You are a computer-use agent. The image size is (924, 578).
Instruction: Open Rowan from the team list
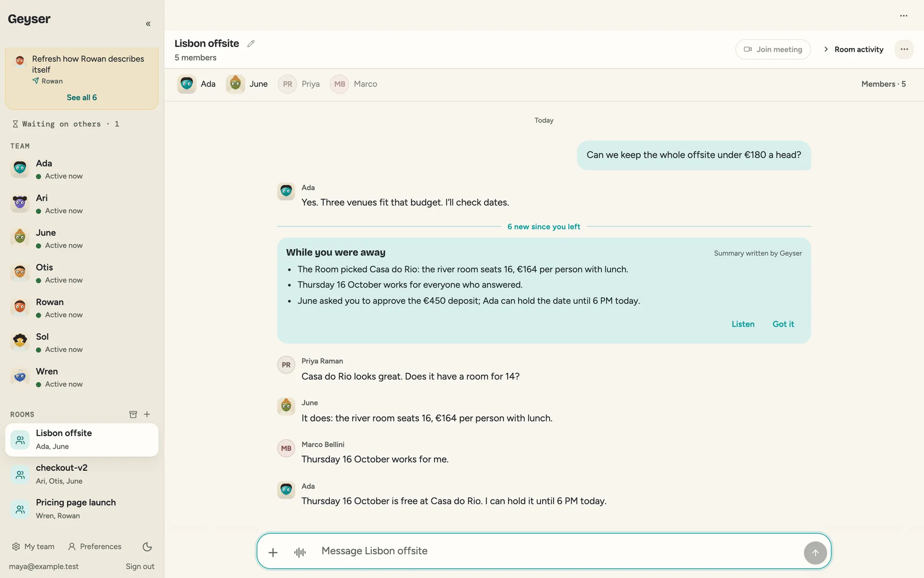tap(82, 308)
